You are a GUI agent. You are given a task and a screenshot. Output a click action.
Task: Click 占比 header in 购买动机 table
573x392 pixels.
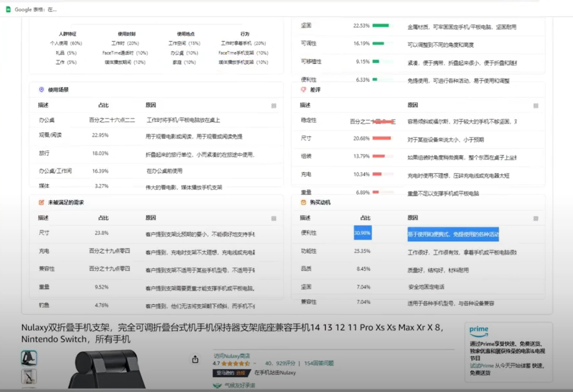[x=365, y=218]
